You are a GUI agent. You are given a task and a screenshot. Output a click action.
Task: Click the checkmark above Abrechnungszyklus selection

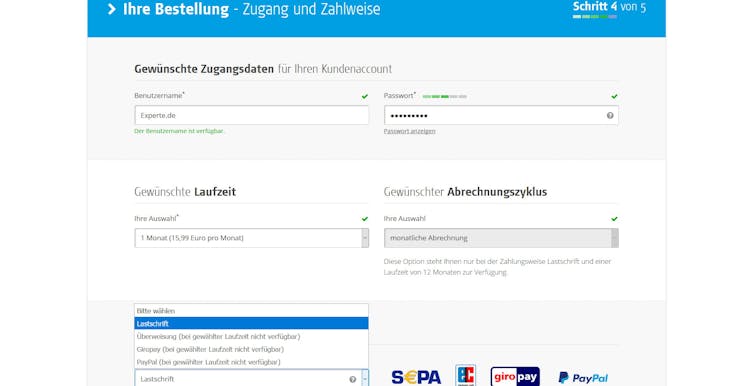coord(614,219)
